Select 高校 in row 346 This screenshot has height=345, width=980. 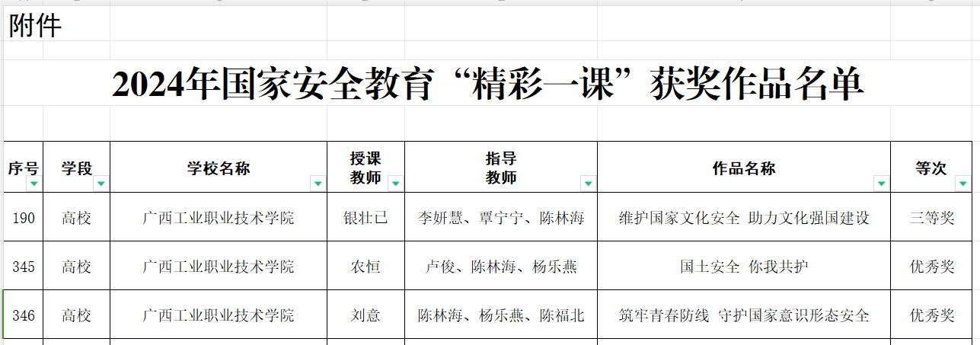click(77, 315)
